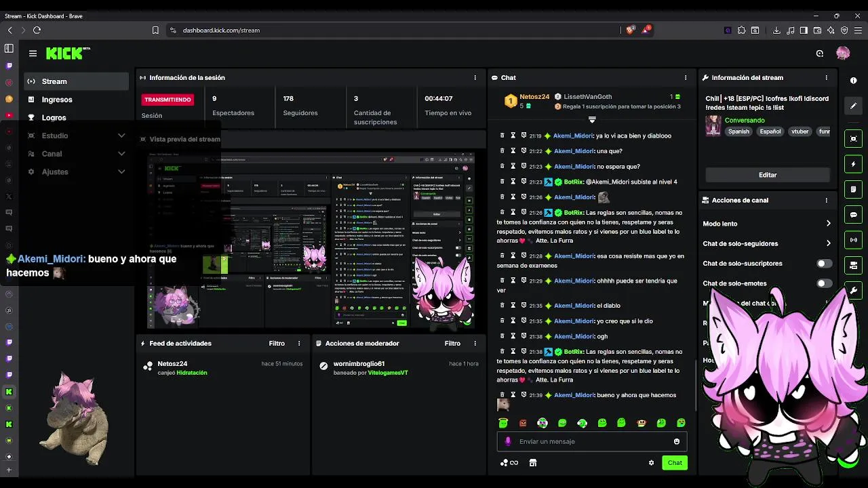Click the Spanish tag chip
This screenshot has width=868, height=488.
(x=738, y=131)
